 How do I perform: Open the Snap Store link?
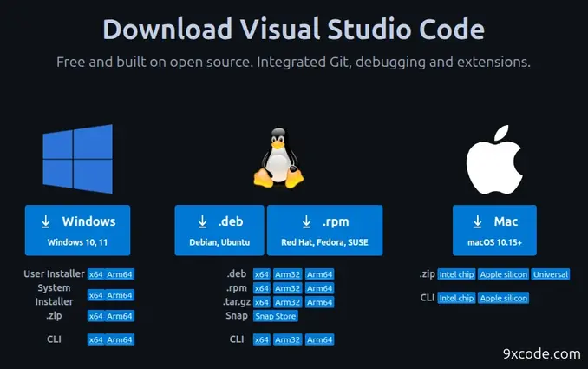(276, 316)
